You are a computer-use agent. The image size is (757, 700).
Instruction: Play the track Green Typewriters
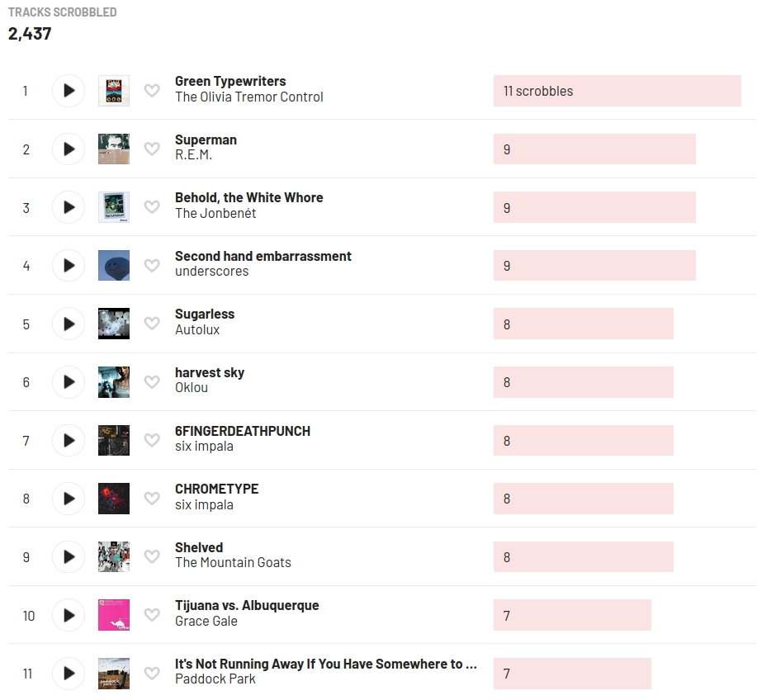tap(69, 91)
